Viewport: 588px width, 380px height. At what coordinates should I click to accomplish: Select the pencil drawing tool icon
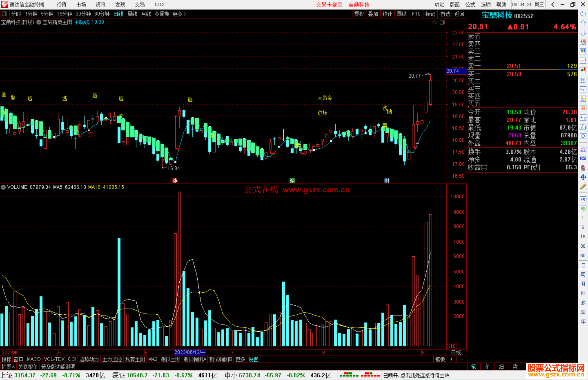pos(583,187)
